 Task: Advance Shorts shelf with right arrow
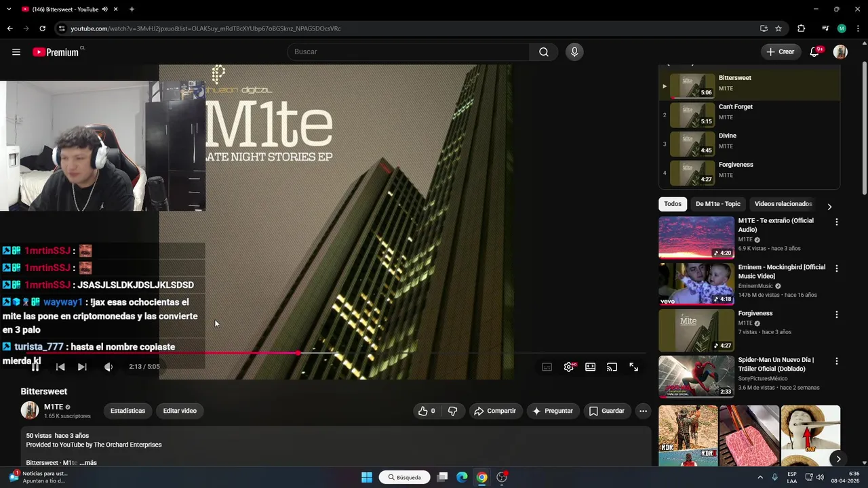click(838, 459)
